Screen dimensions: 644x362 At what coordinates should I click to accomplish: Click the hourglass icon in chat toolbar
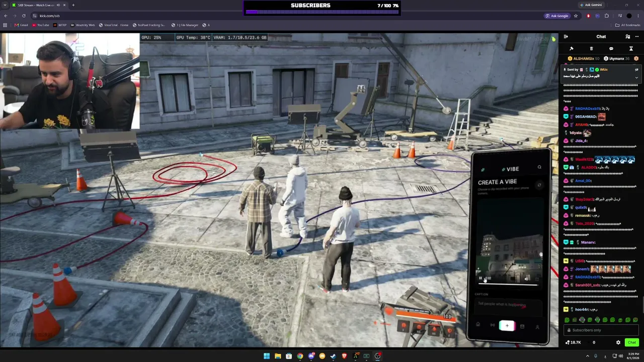coord(631,49)
